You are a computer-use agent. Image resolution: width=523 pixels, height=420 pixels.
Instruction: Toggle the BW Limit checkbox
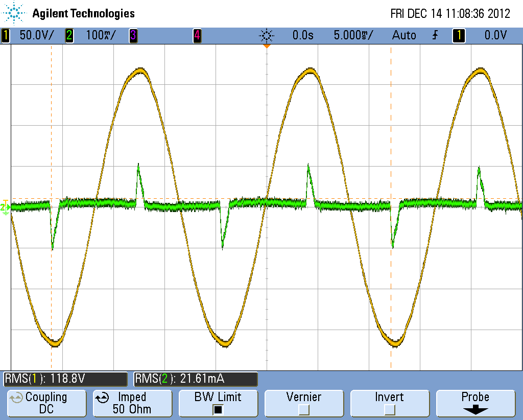pyautogui.click(x=218, y=409)
